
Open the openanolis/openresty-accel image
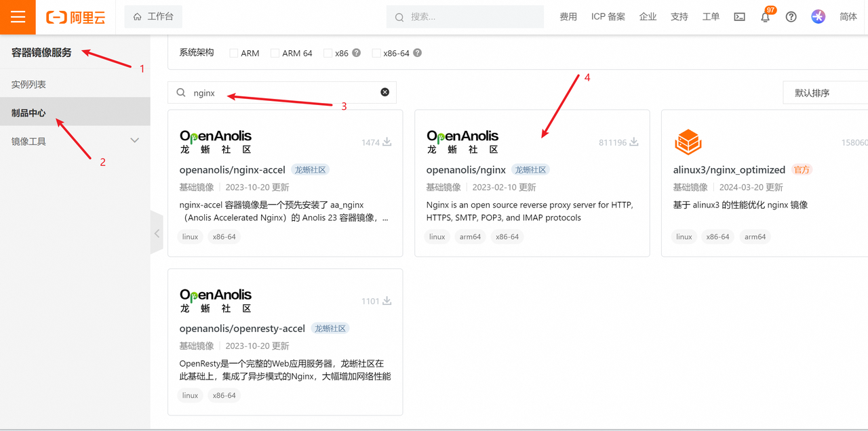[242, 328]
